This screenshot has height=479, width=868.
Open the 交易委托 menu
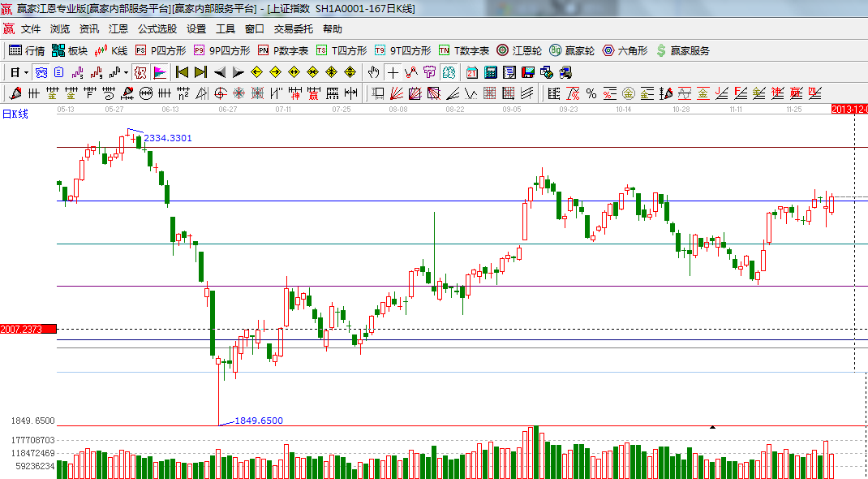(293, 28)
